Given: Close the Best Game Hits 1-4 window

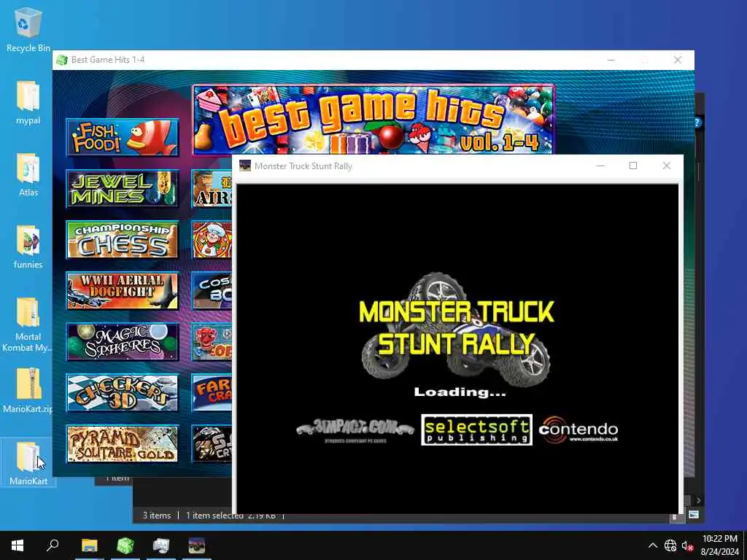Looking at the screenshot, I should pyautogui.click(x=678, y=60).
